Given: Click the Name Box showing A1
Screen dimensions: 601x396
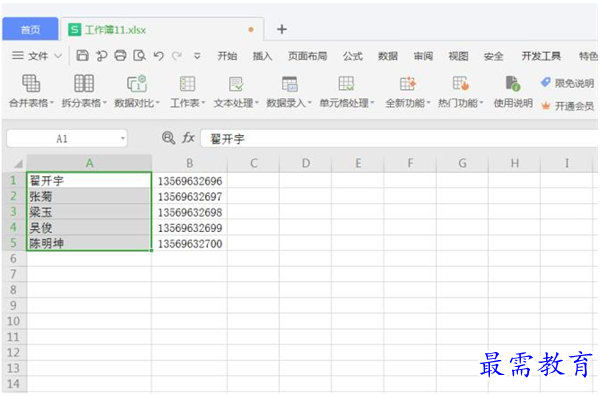Looking at the screenshot, I should tap(62, 138).
